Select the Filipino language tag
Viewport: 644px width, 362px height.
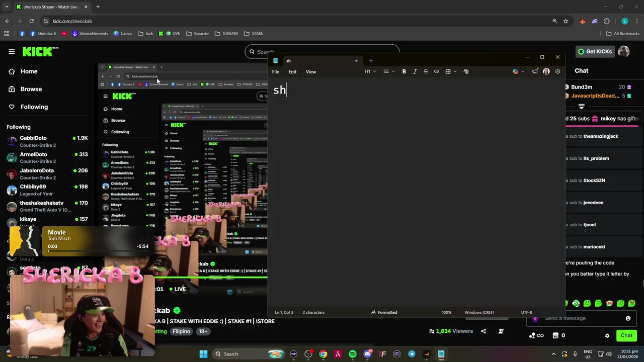pyautogui.click(x=181, y=331)
